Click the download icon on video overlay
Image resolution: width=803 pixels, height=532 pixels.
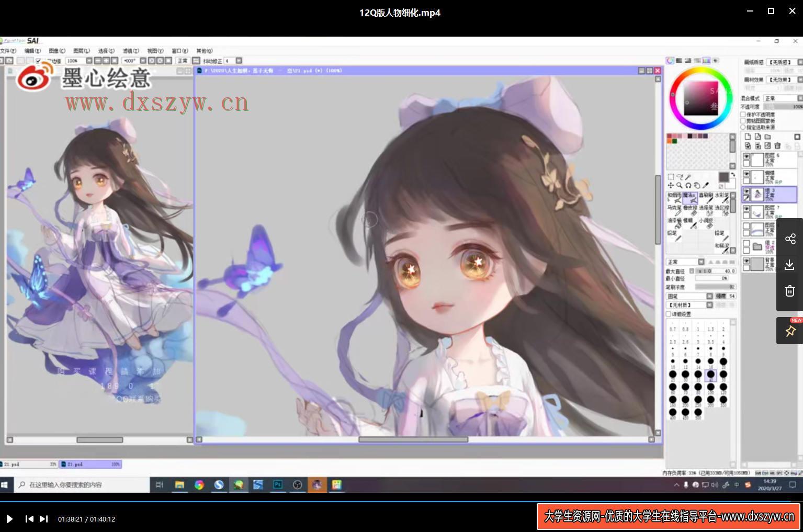[x=790, y=265]
